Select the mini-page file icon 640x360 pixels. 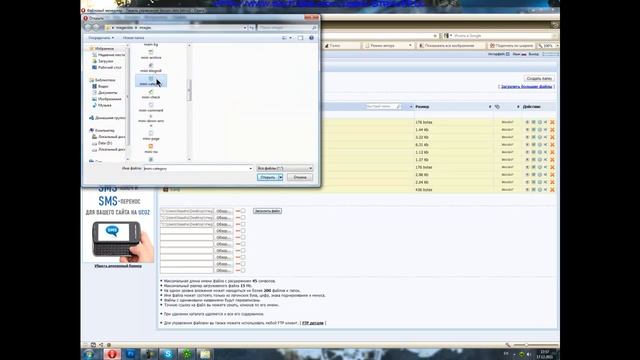[151, 133]
